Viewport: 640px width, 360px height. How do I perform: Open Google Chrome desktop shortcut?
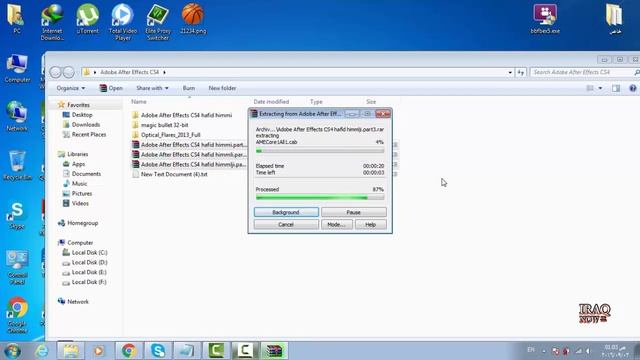click(x=17, y=315)
